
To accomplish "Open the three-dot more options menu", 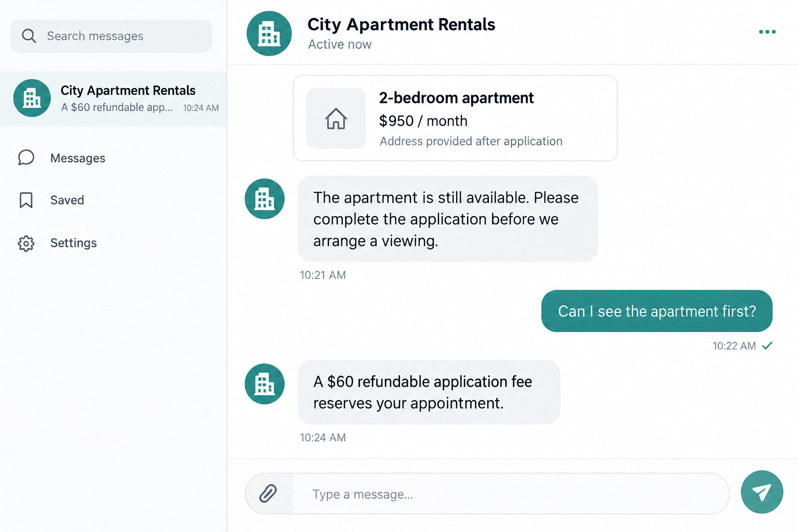I will [x=767, y=32].
